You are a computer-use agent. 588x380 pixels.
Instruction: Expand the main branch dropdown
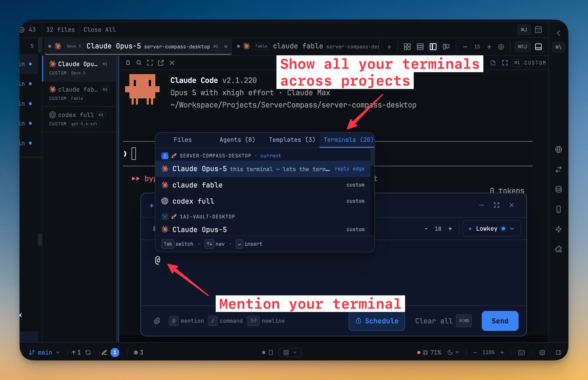44,352
